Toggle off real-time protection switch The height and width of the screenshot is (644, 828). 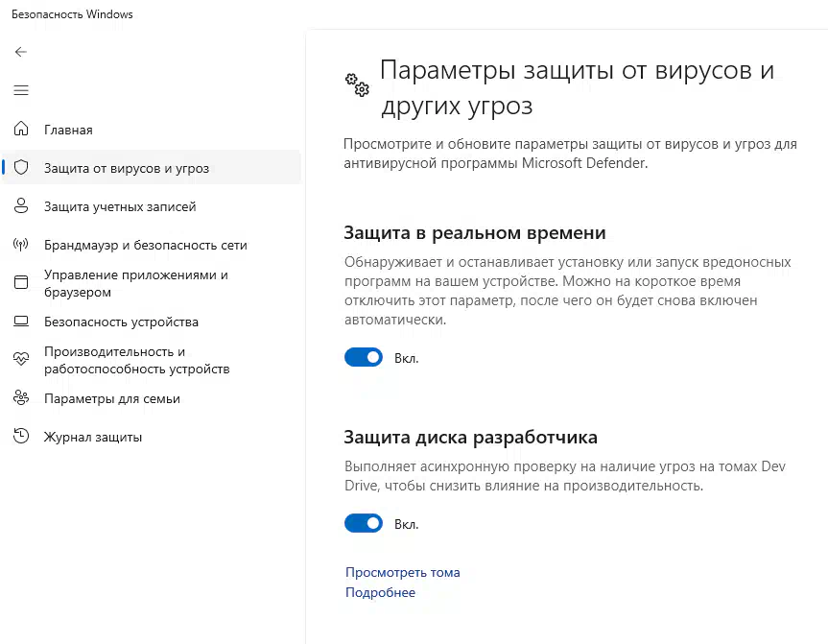click(364, 357)
